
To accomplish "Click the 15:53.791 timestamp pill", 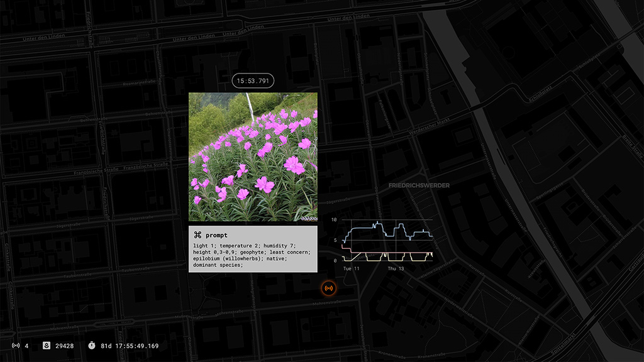I will [x=253, y=80].
